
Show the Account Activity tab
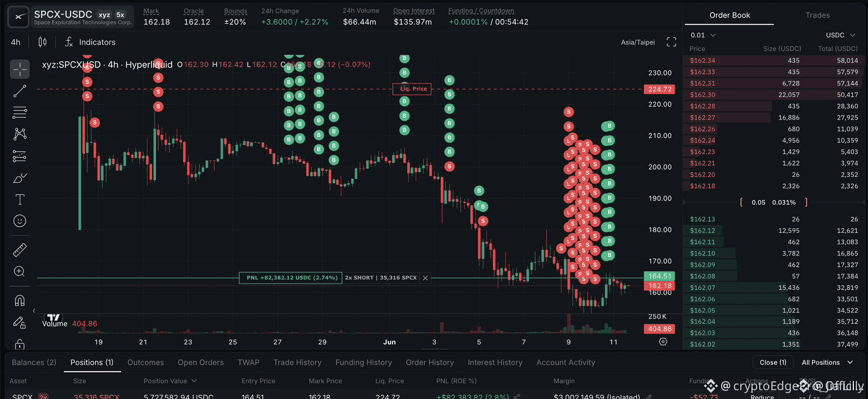pos(565,363)
